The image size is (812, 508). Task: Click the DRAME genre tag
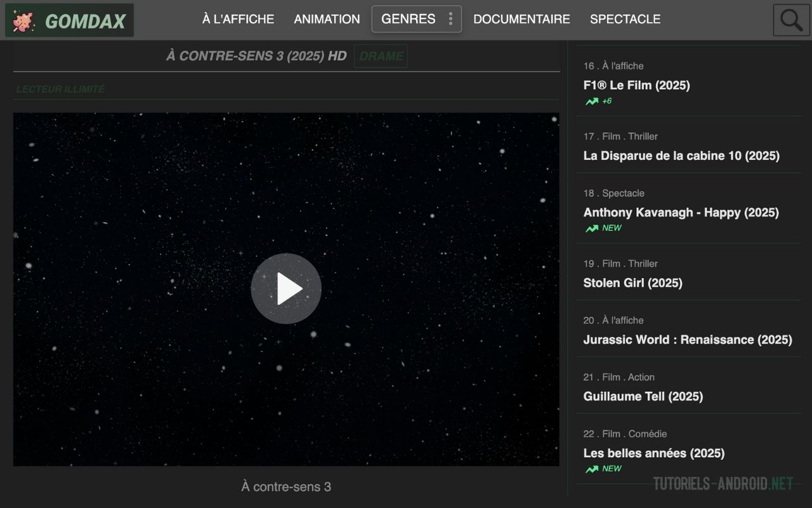click(381, 56)
